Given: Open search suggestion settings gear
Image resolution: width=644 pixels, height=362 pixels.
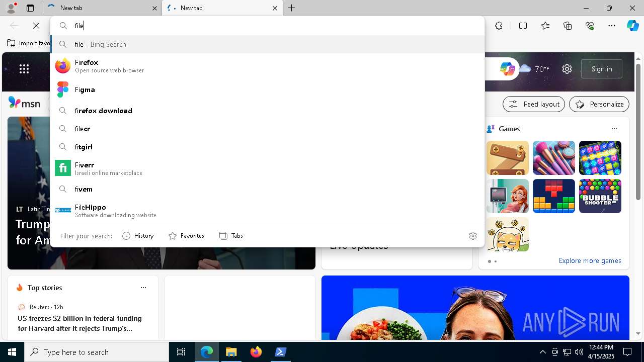Looking at the screenshot, I should coord(472,235).
